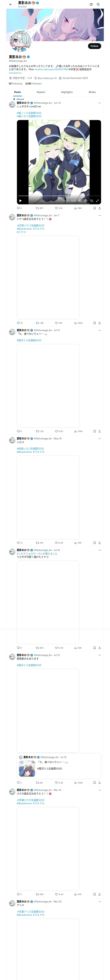This screenshot has width=110, height=980.
Task: Open the Media tab
Action: click(x=92, y=92)
